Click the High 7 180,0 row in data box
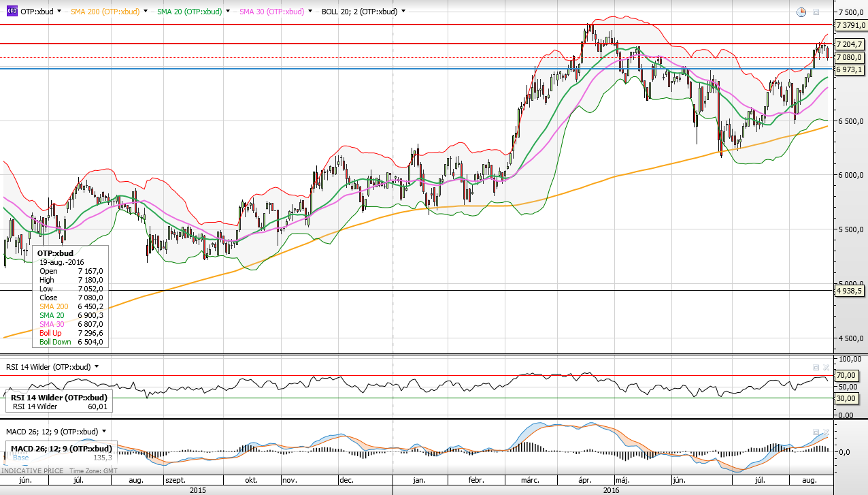The height and width of the screenshot is (495, 868). click(71, 280)
